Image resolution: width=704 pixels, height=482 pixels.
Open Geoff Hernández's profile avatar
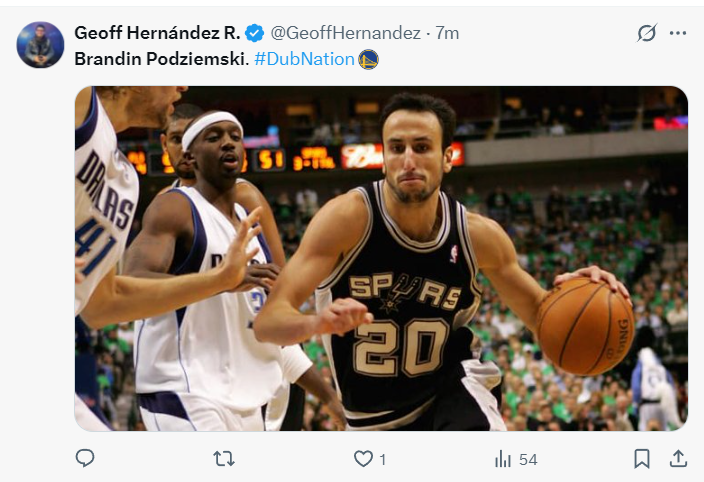click(x=40, y=45)
